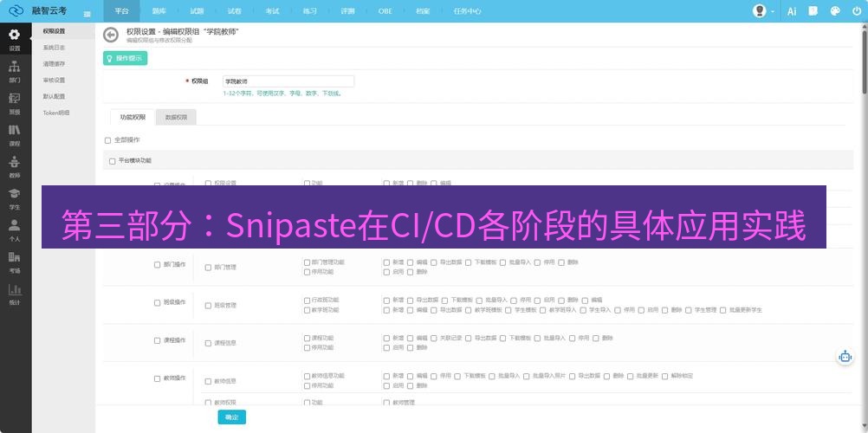Viewport: 868px width, 433px height.
Task: Check the 学生管理 permission box
Action: click(689, 310)
